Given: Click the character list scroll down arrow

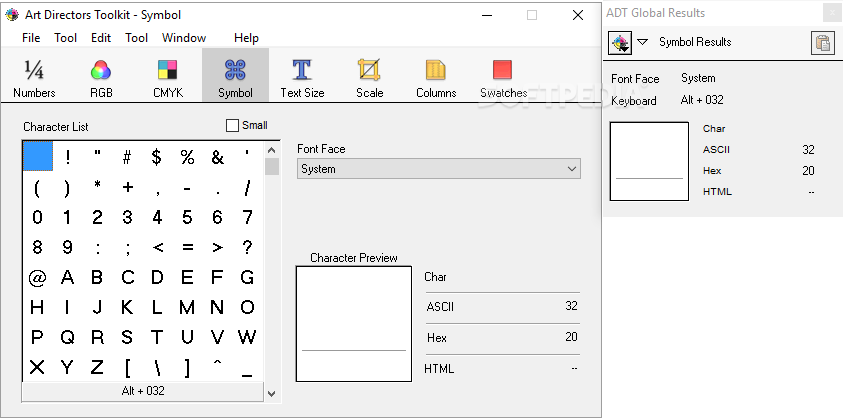Looking at the screenshot, I should (x=272, y=393).
